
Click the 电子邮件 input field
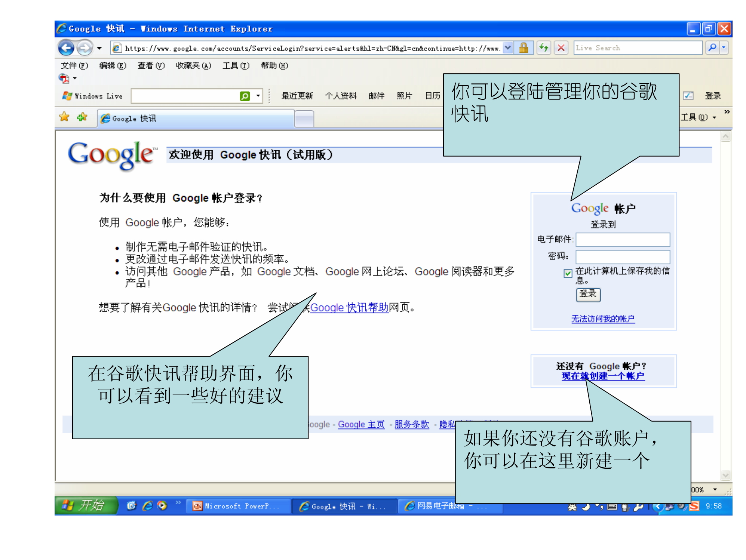[x=623, y=240]
